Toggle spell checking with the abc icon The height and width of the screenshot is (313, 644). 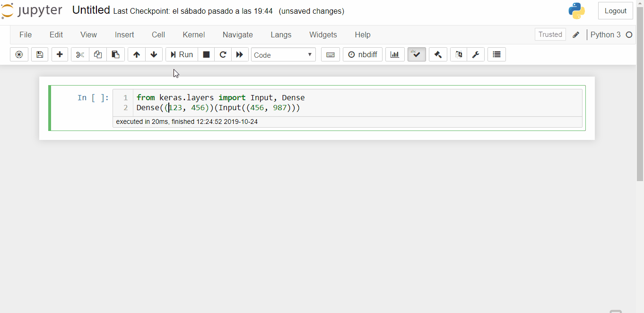pos(416,54)
